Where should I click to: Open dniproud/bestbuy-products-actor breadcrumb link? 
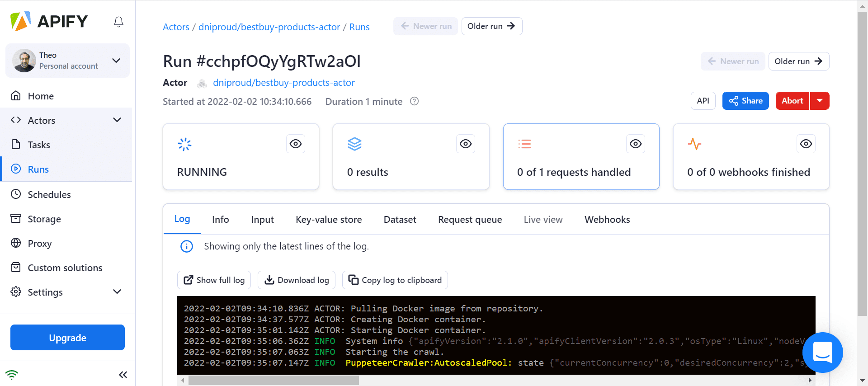(269, 27)
